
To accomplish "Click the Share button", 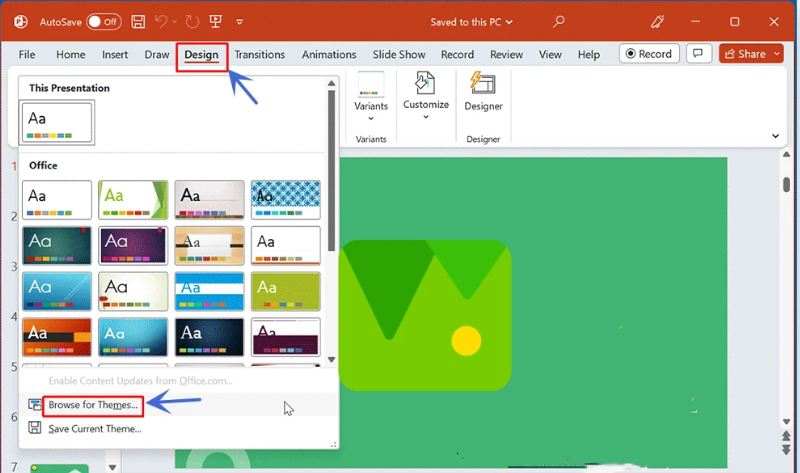I will 745,54.
